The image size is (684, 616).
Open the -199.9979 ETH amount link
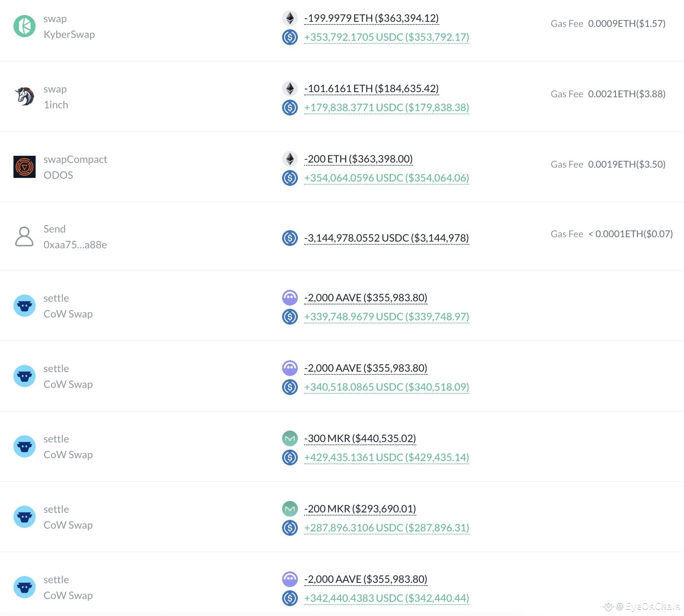(x=371, y=18)
